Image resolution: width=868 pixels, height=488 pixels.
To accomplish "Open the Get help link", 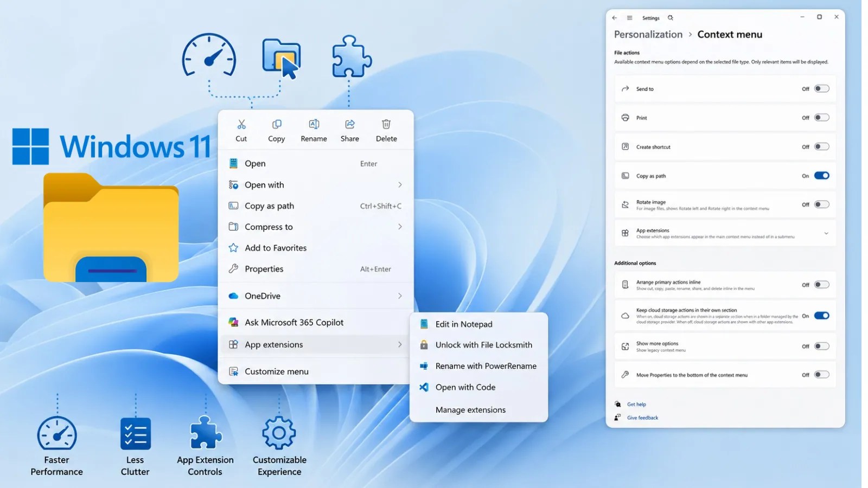I will pyautogui.click(x=636, y=404).
